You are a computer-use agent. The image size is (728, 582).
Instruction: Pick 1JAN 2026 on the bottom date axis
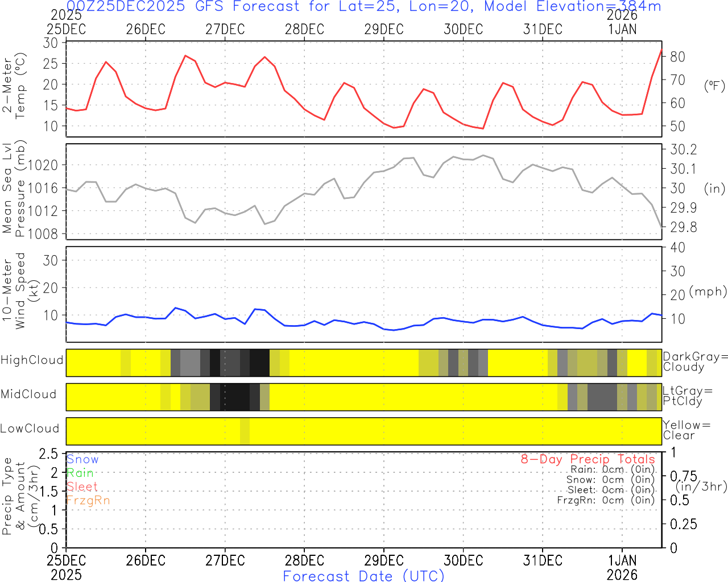point(622,567)
